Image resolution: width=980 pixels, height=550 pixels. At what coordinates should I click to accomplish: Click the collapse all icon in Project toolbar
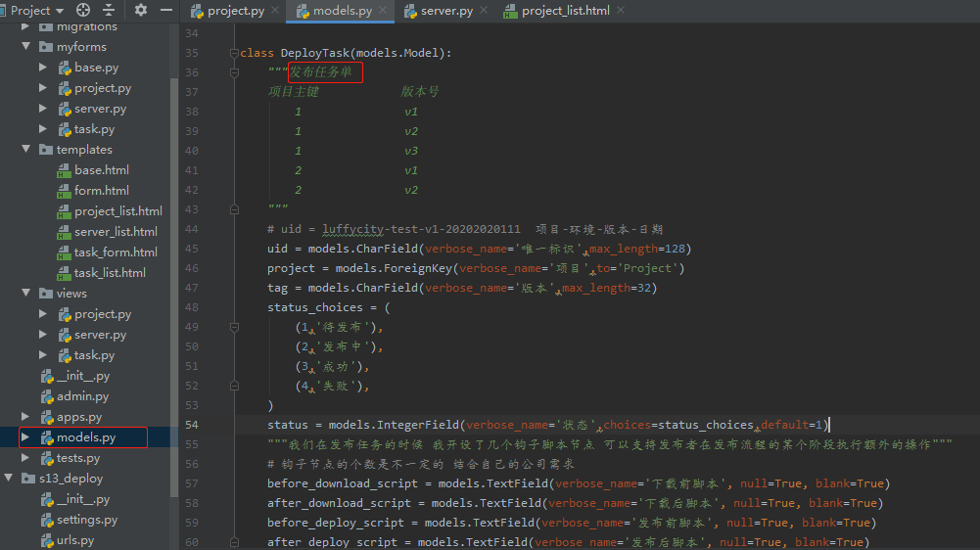(x=109, y=10)
